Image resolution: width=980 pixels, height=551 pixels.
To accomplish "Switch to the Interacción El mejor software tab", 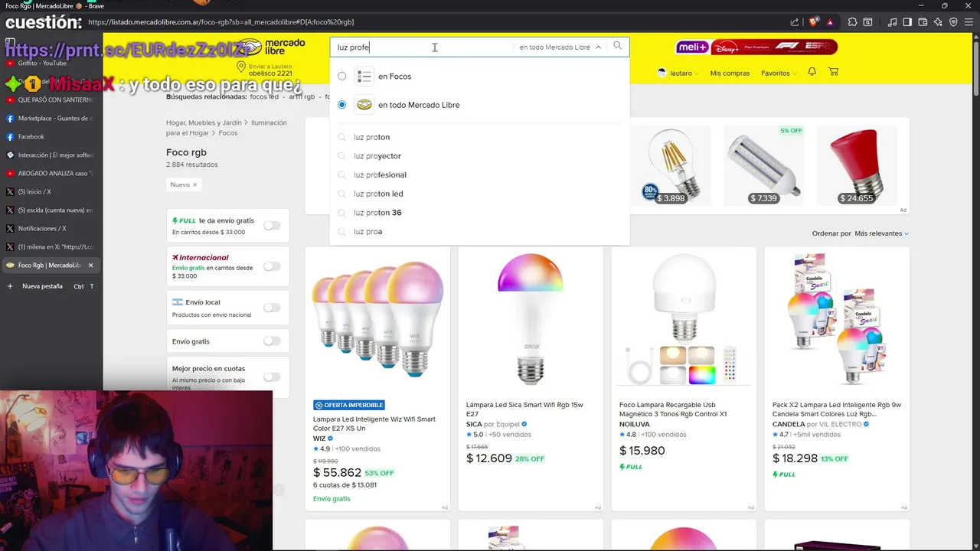I will 50,155.
